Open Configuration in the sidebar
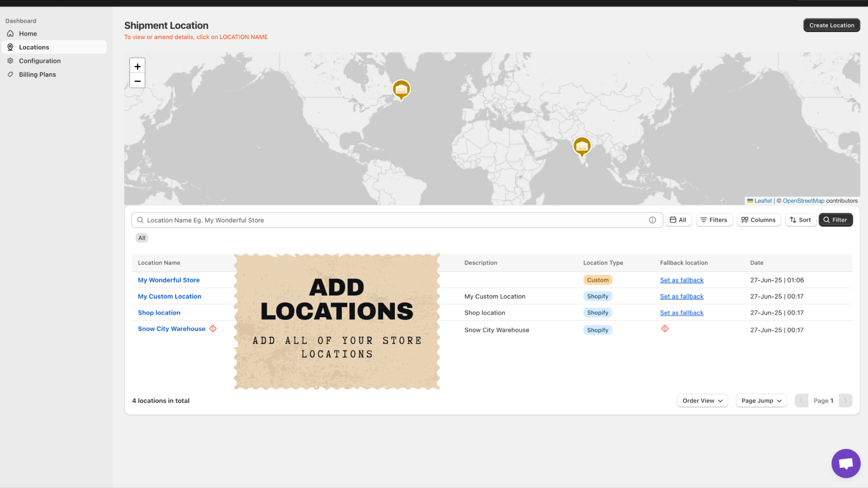The height and width of the screenshot is (488, 868). coord(54,61)
